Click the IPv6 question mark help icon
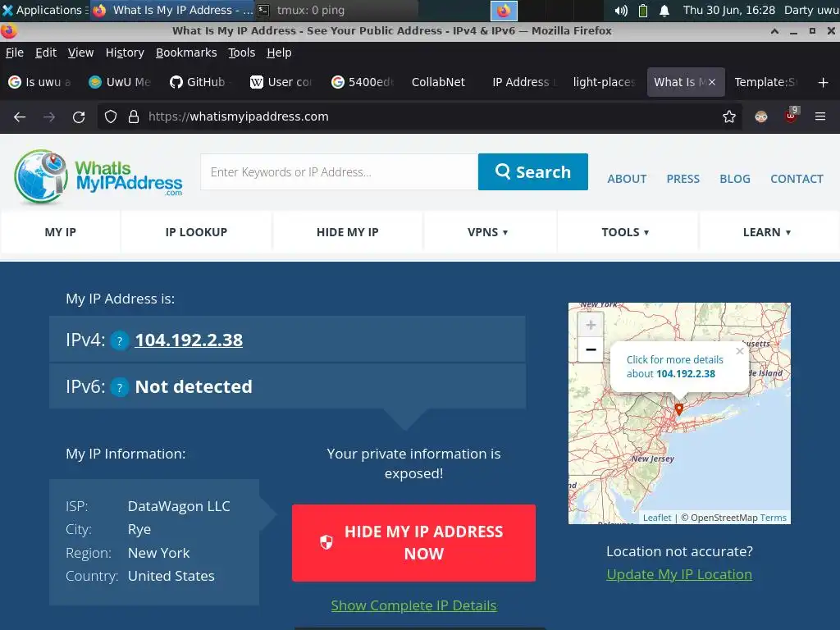 pos(120,387)
